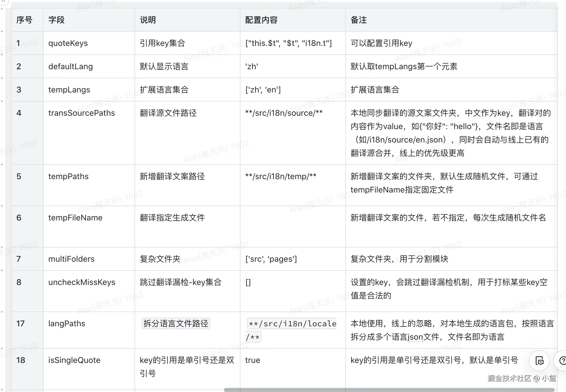Image resolution: width=566 pixels, height=392 pixels.
Task: Click the 配置内容 column header
Action: click(x=261, y=20)
